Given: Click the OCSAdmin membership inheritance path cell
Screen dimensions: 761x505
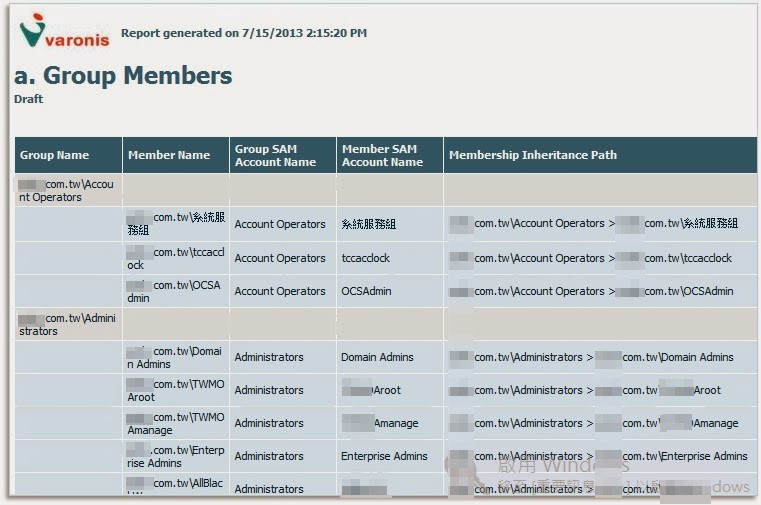Looking at the screenshot, I should (591, 291).
